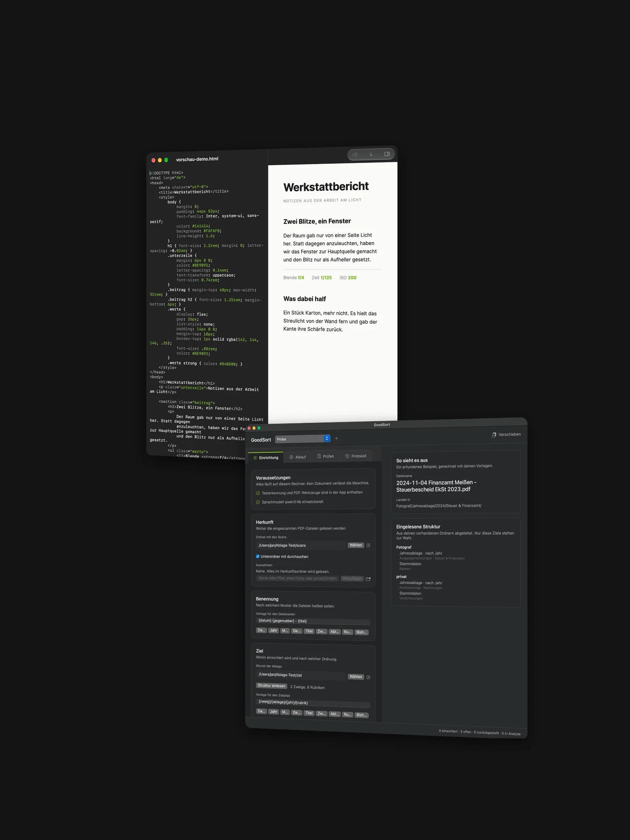Click the Wurzel der Ablage path field
The width and height of the screenshot is (630, 840).
(301, 675)
